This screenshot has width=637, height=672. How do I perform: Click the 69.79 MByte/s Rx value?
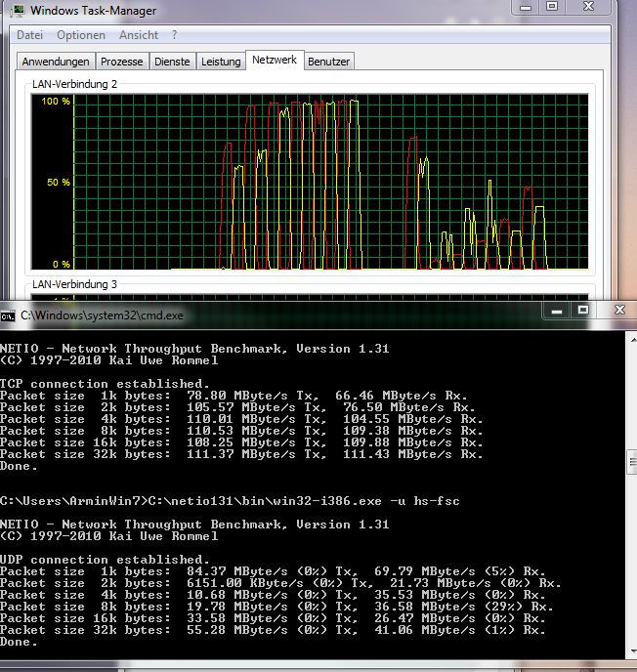pos(460,571)
